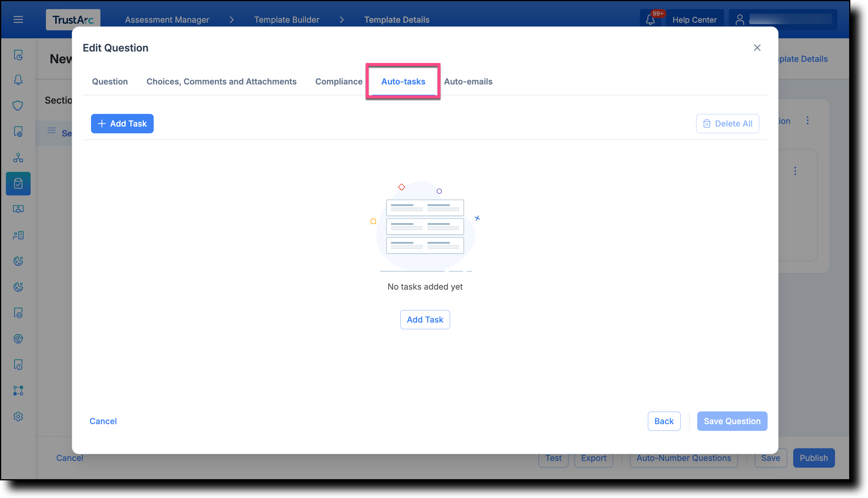868x498 pixels.
Task: Click Template Details breadcrumb
Action: point(397,19)
